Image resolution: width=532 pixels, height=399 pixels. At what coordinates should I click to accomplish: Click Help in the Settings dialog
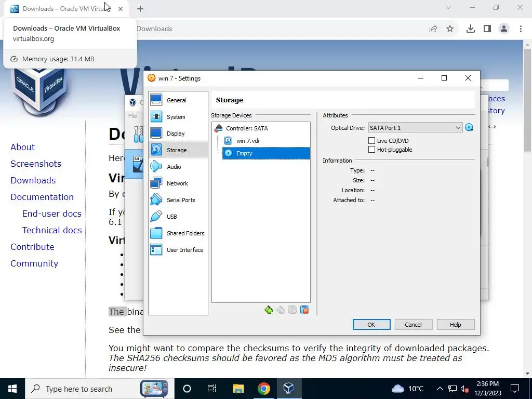click(x=455, y=325)
